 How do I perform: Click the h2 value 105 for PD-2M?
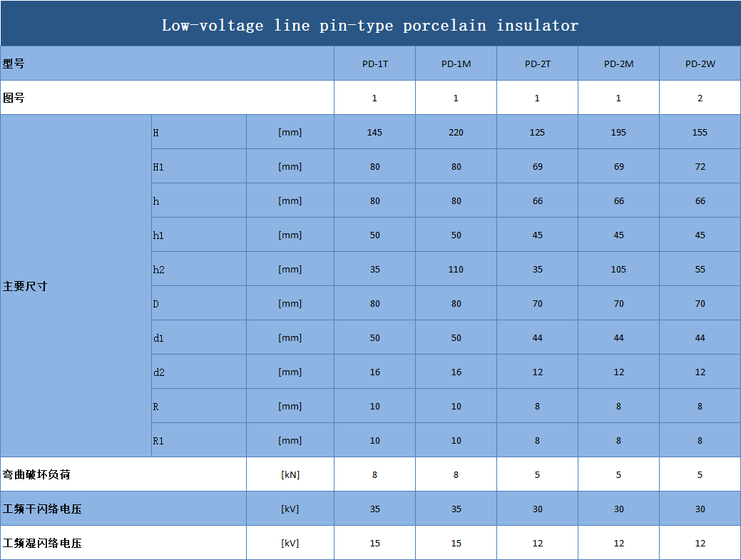pyautogui.click(x=618, y=269)
